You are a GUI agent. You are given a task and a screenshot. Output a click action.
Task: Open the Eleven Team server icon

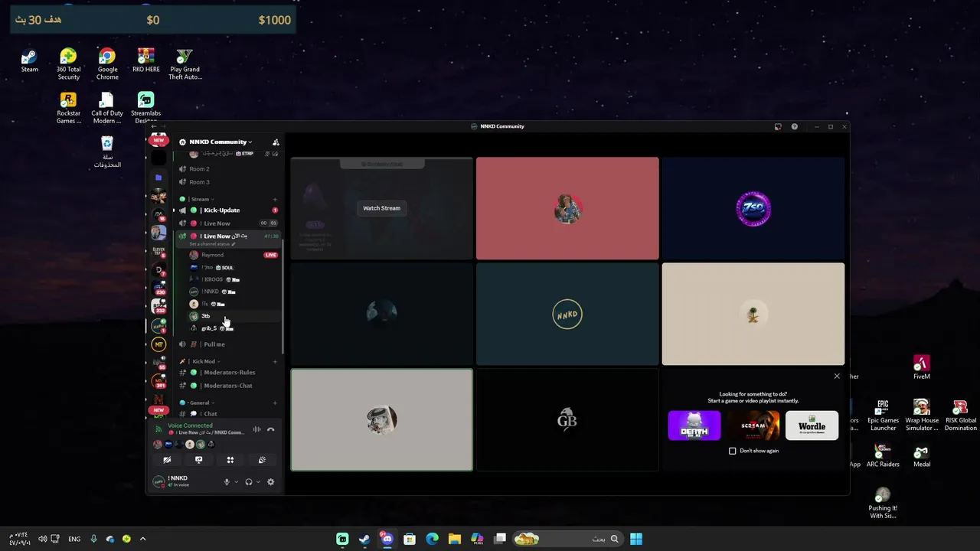coord(158,251)
